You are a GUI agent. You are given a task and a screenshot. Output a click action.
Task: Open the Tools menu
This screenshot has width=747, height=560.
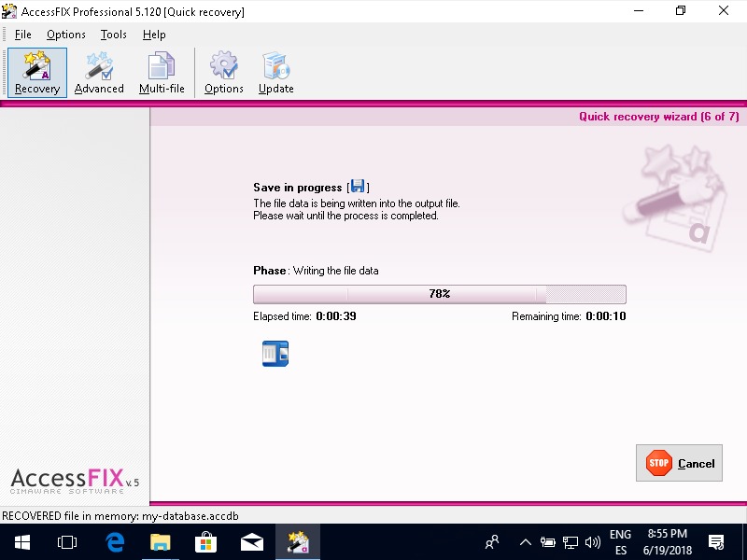point(114,35)
